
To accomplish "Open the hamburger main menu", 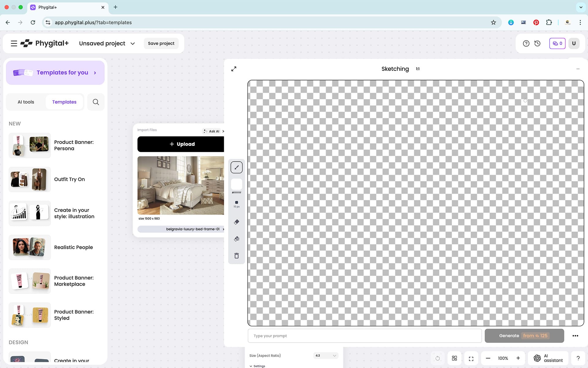I will (x=14, y=44).
